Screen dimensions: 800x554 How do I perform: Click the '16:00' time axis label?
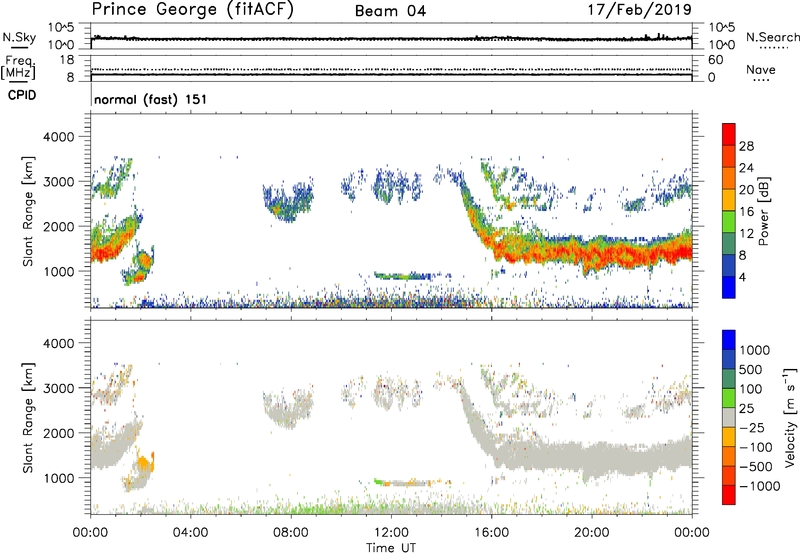[x=491, y=533]
